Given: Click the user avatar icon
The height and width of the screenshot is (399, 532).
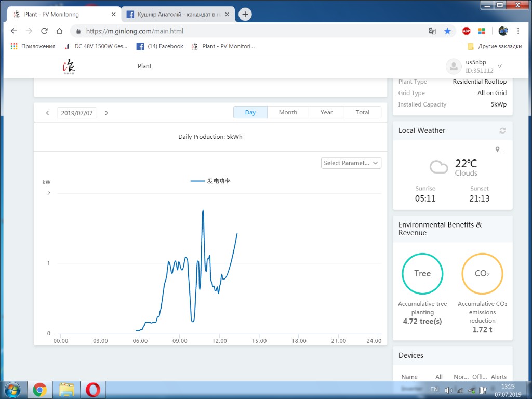Looking at the screenshot, I should pyautogui.click(x=454, y=66).
